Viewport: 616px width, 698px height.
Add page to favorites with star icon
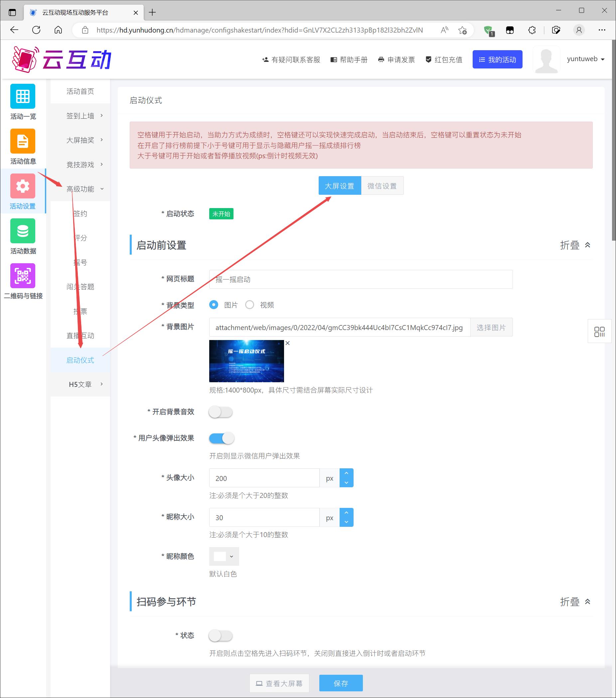[462, 30]
